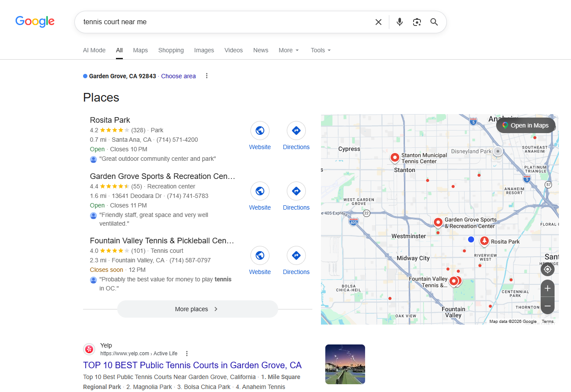This screenshot has width=571, height=392.
Task: Open search by image camera icon
Action: (417, 22)
